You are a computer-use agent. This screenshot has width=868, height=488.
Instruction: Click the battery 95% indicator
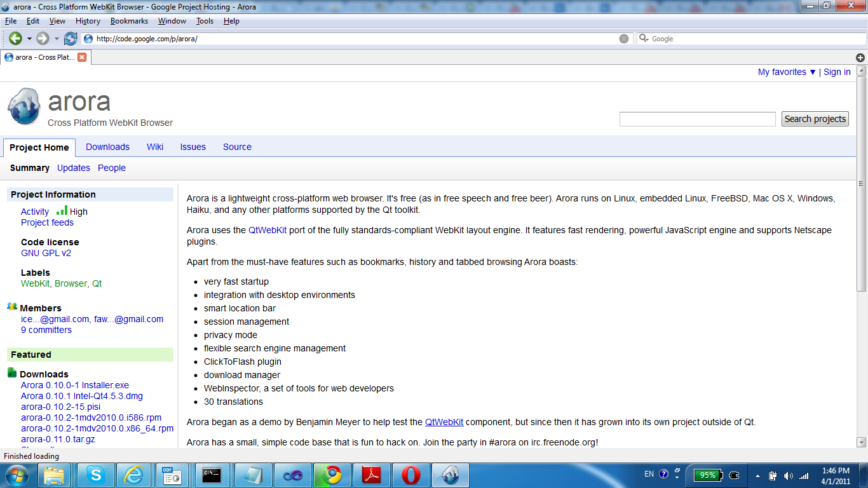707,475
